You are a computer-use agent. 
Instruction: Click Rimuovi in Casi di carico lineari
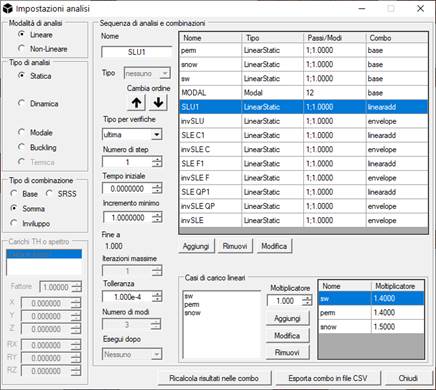(287, 353)
